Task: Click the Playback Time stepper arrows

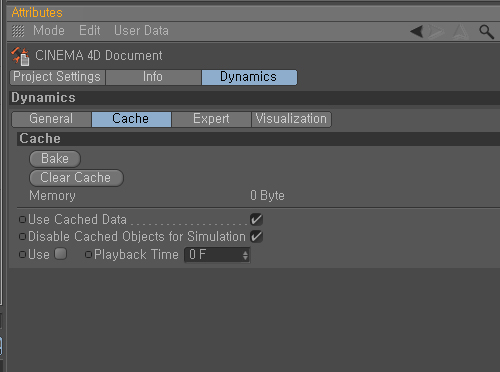Action: 245,255
